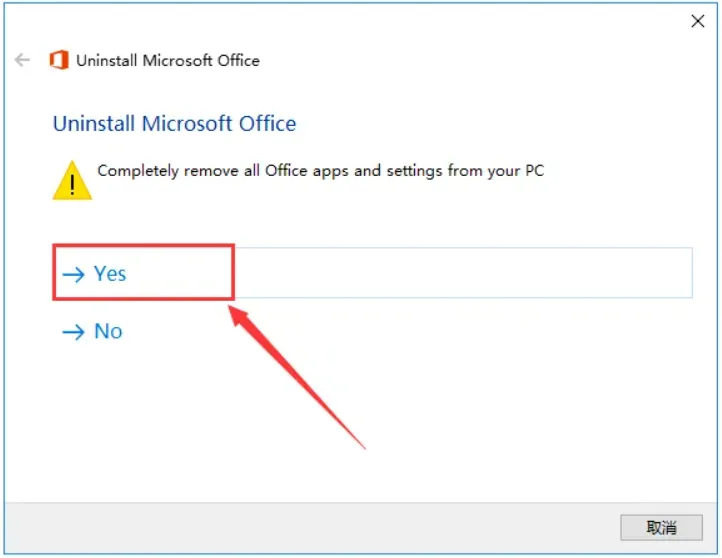Image resolution: width=722 pixels, height=558 pixels.
Task: Click the back arrow in the dialog header
Action: (22, 60)
